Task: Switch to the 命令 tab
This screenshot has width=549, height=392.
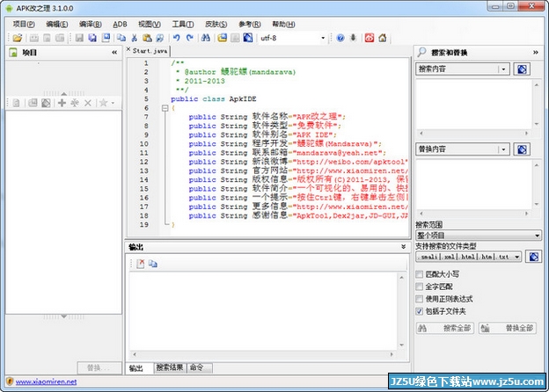Action: pyautogui.click(x=200, y=367)
